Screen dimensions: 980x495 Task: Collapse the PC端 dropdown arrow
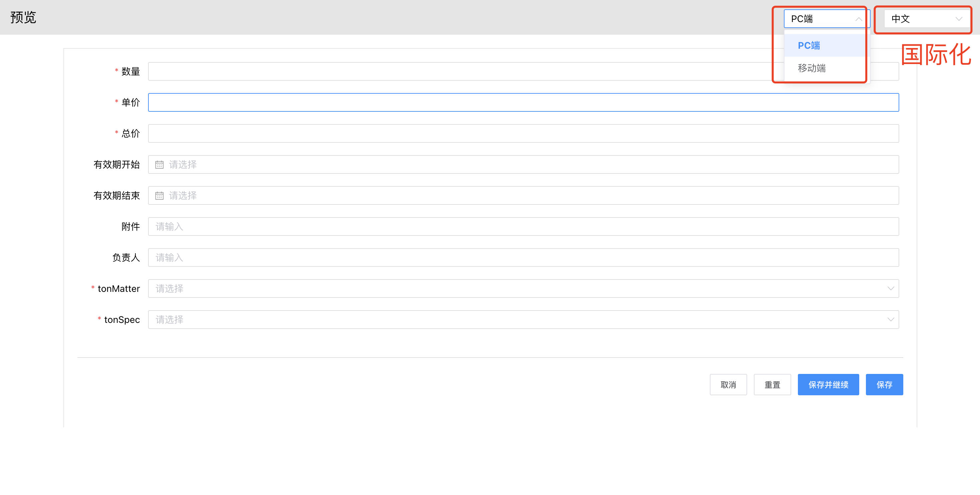tap(858, 19)
